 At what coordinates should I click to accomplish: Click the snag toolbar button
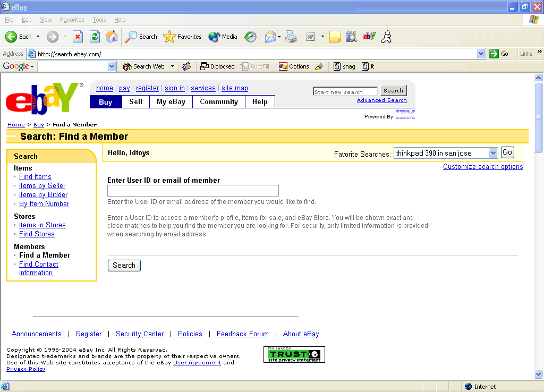coord(344,66)
